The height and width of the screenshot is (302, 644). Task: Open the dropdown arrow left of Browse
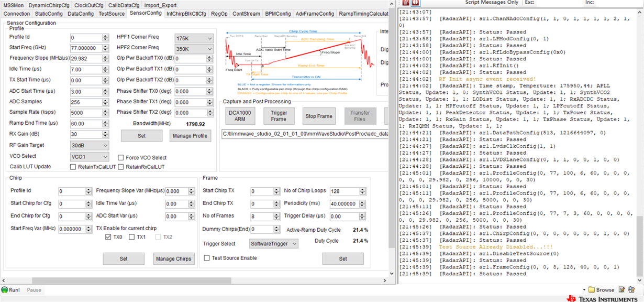[584, 290]
